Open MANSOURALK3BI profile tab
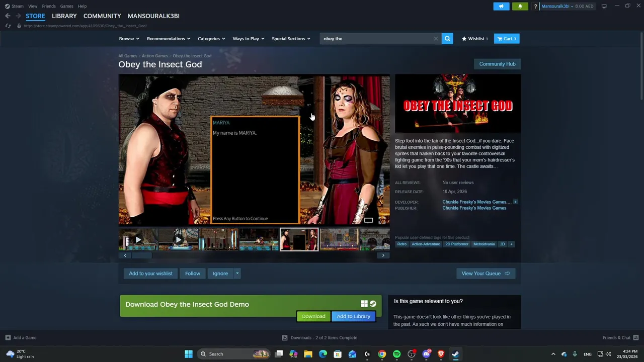The width and height of the screenshot is (644, 362). [153, 16]
